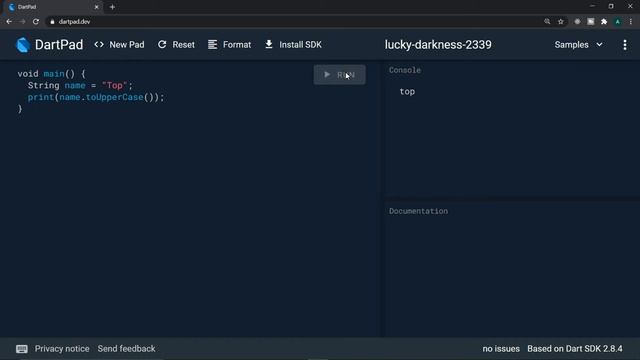Open the three-dot more options menu
This screenshot has width=640, height=360.
[x=625, y=45]
